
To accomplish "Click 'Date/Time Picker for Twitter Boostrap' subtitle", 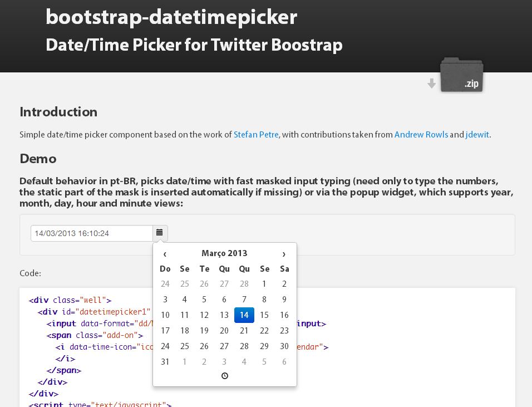I will click(x=194, y=45).
